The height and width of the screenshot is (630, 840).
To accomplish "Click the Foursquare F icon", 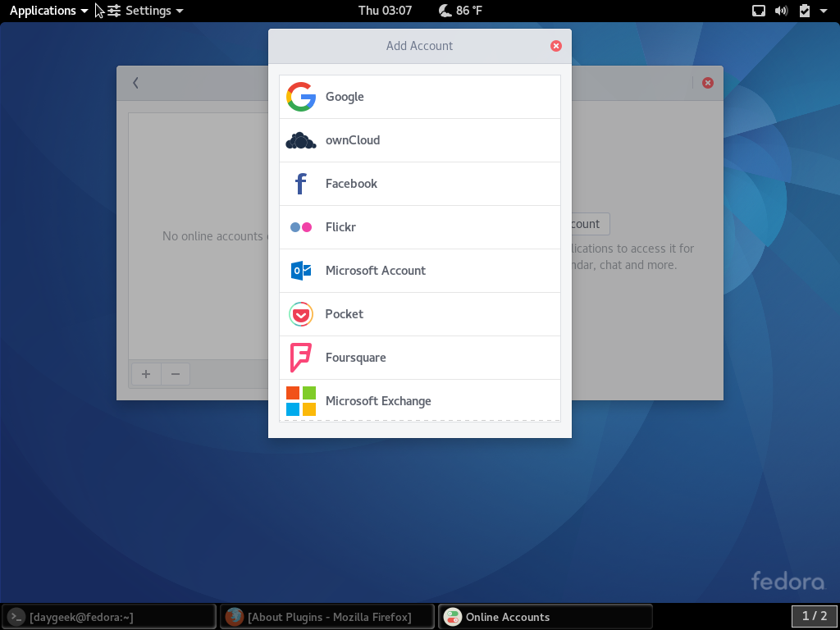I will (300, 358).
